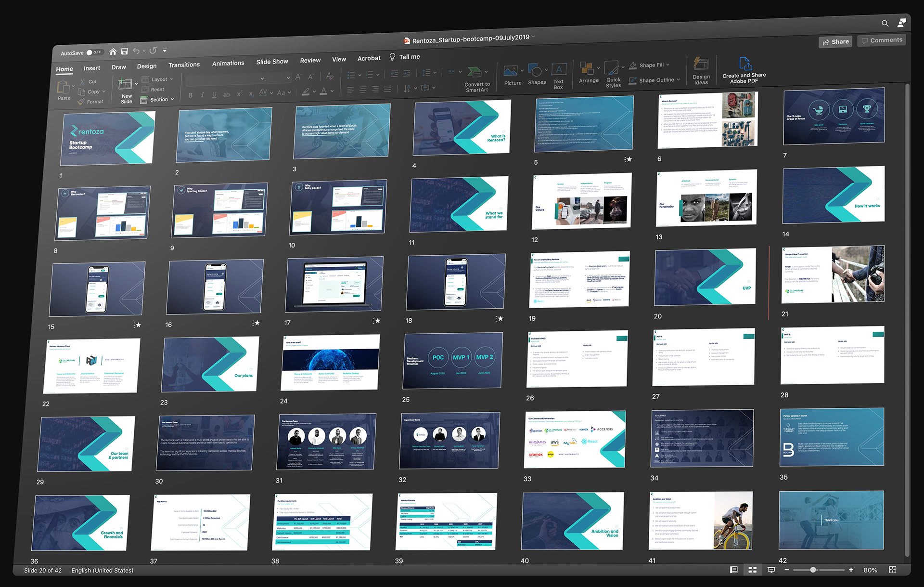Click Tell me search box
924x587 pixels.
point(404,57)
